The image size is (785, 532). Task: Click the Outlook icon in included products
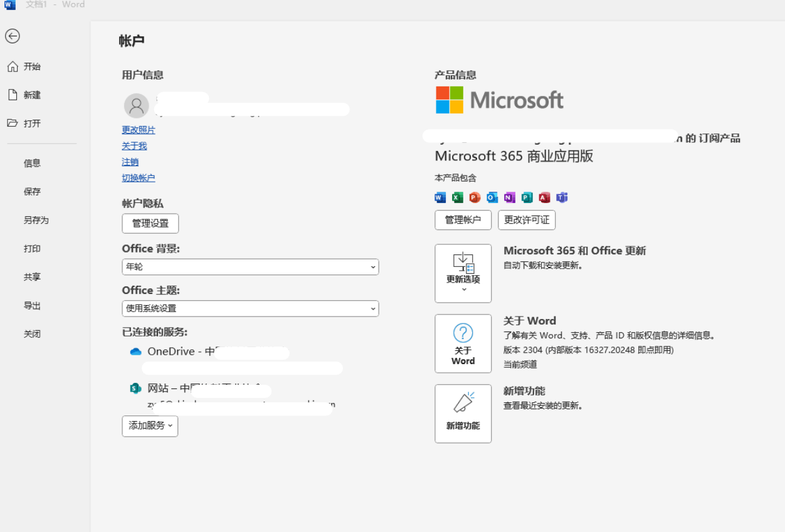pyautogui.click(x=492, y=197)
